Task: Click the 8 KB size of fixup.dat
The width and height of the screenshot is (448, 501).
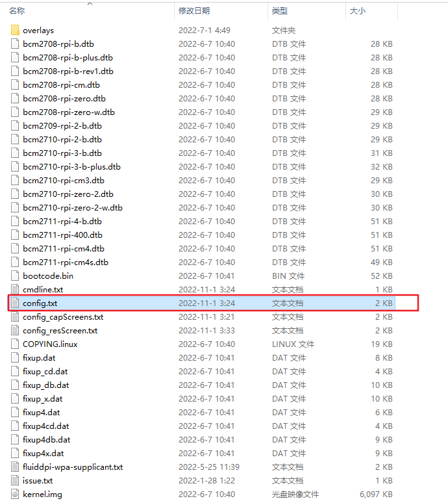Action: tap(384, 358)
